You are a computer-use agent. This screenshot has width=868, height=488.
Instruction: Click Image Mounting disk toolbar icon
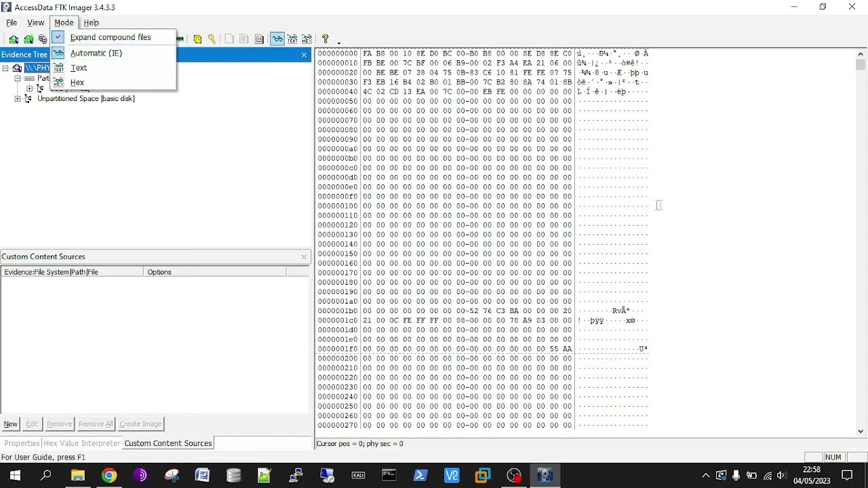(x=43, y=39)
